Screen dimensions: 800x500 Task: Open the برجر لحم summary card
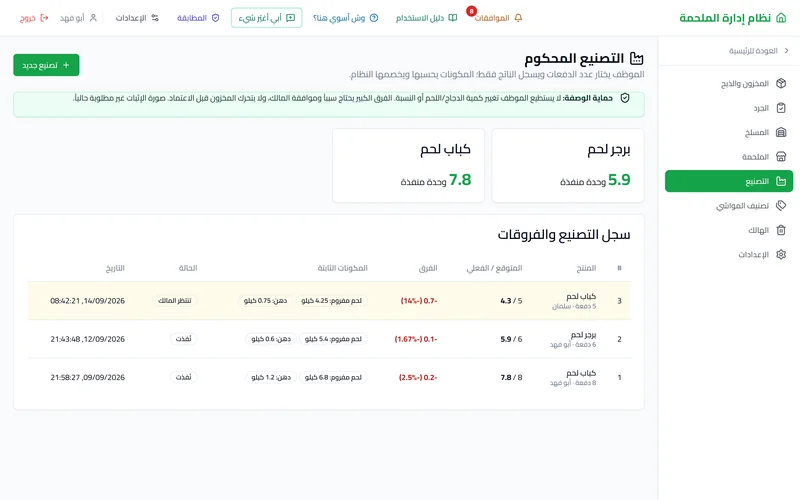[568, 165]
